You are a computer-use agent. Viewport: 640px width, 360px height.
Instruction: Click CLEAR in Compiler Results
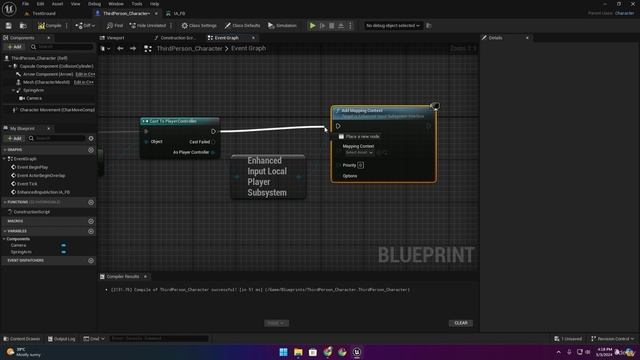[x=461, y=323]
